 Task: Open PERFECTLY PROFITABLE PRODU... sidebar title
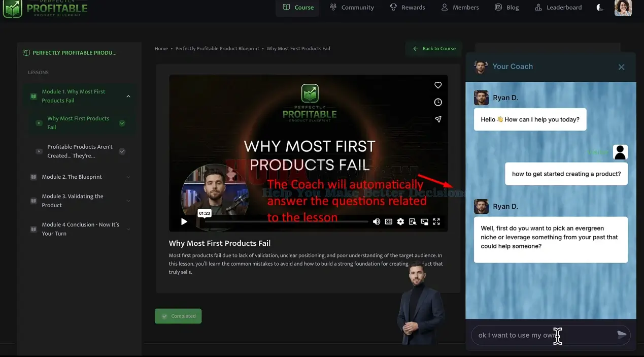75,53
